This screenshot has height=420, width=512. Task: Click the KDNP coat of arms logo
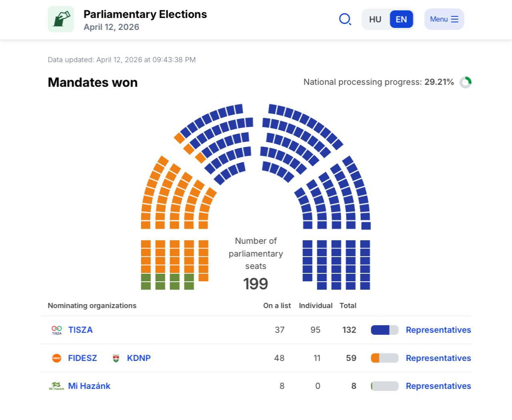click(116, 358)
